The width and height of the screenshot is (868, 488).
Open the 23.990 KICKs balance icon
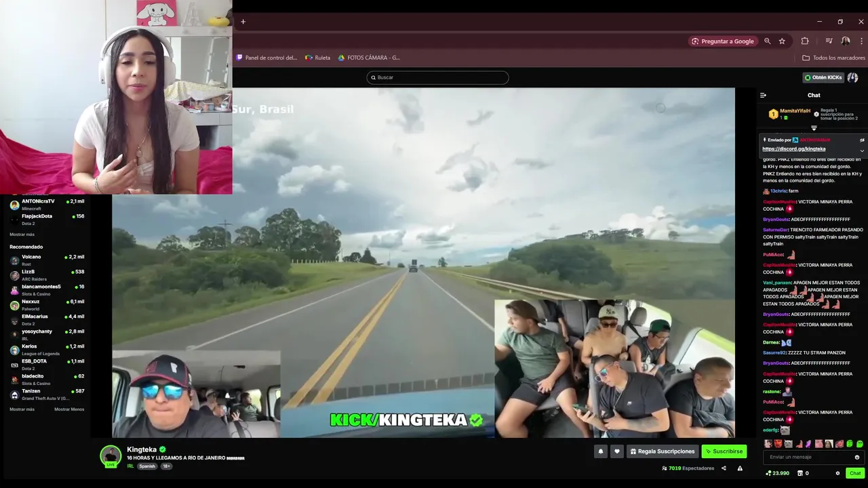click(777, 473)
